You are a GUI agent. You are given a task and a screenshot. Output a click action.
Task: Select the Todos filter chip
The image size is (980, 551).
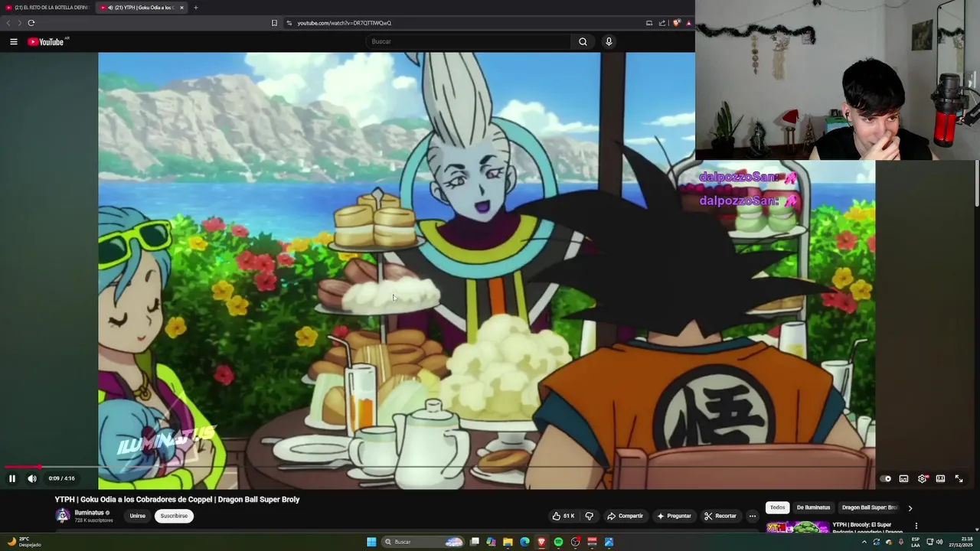point(777,507)
